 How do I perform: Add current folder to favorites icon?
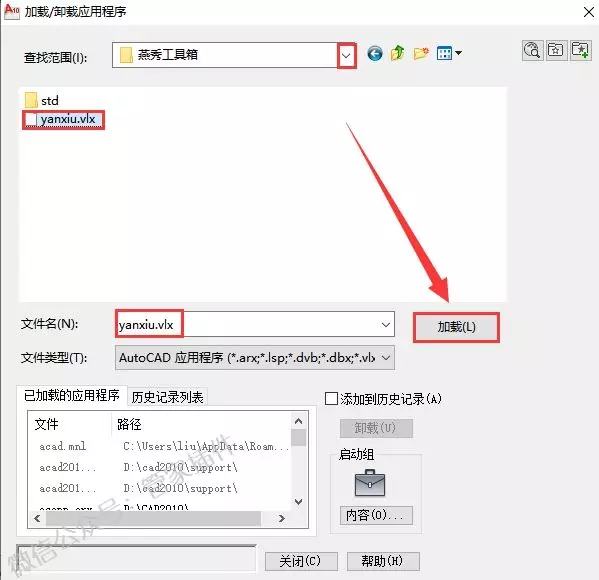[x=580, y=50]
